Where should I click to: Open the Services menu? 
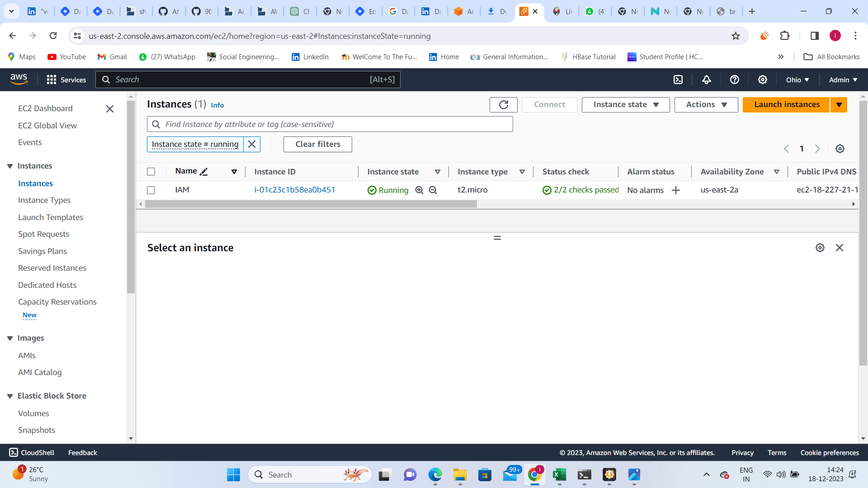click(x=66, y=80)
